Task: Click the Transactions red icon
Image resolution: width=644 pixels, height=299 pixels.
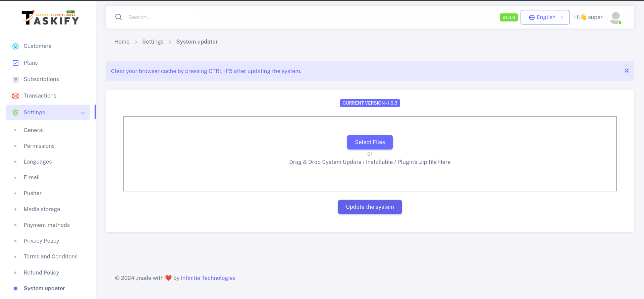Action: click(15, 96)
